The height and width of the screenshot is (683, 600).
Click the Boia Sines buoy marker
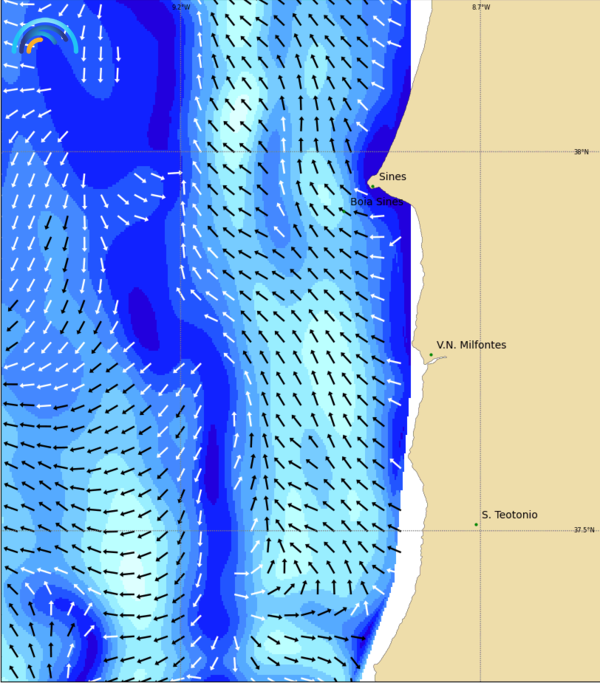pos(343,210)
